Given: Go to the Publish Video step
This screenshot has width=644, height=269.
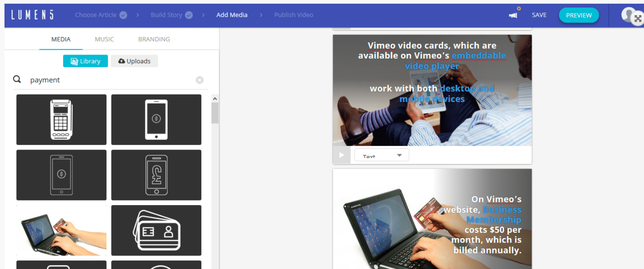Looking at the screenshot, I should [294, 15].
